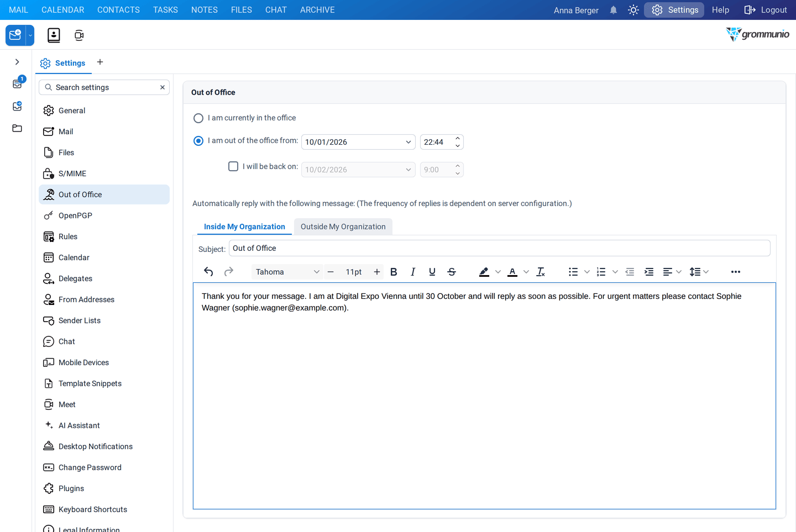Apply the font text color
Viewport: 796px width, 532px height.
[x=512, y=272]
